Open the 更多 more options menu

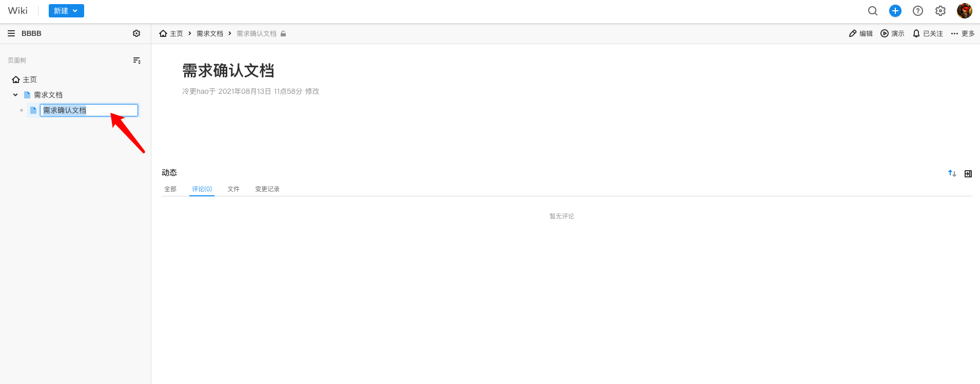[963, 33]
